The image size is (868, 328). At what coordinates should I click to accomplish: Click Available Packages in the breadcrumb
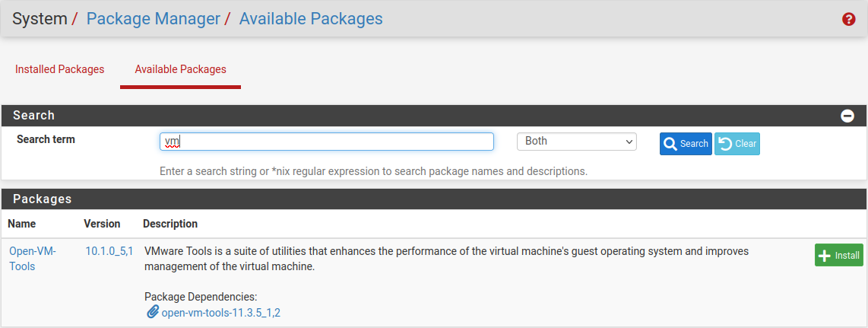(x=311, y=18)
